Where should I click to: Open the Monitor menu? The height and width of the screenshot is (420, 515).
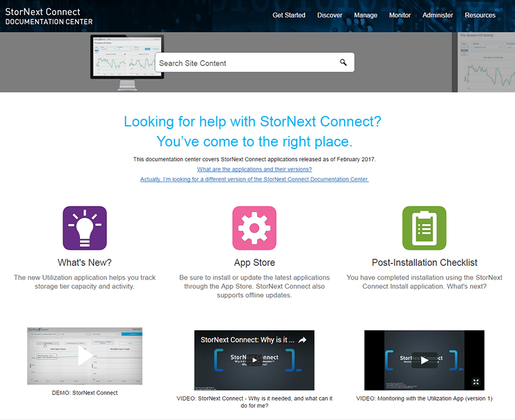(x=400, y=15)
